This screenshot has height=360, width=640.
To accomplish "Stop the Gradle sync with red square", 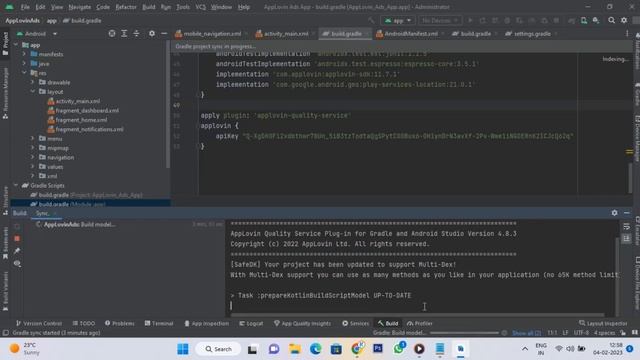I will (17, 238).
